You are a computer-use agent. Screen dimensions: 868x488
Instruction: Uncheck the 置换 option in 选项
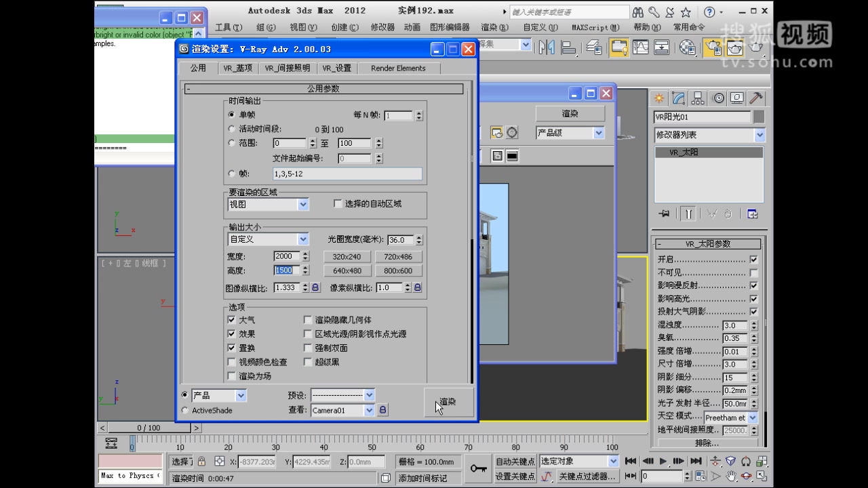(232, 347)
